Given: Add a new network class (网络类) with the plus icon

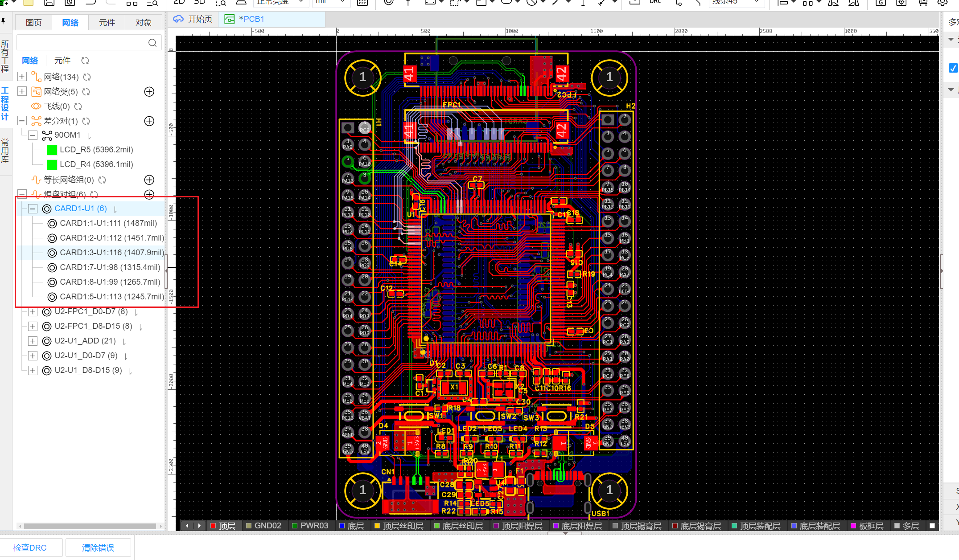Looking at the screenshot, I should pos(149,92).
